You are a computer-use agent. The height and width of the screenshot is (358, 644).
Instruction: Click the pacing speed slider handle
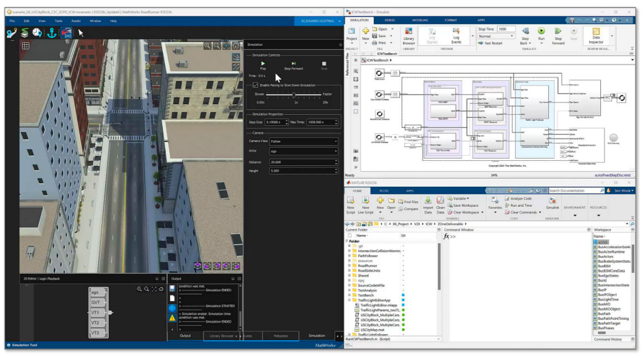[x=293, y=95]
